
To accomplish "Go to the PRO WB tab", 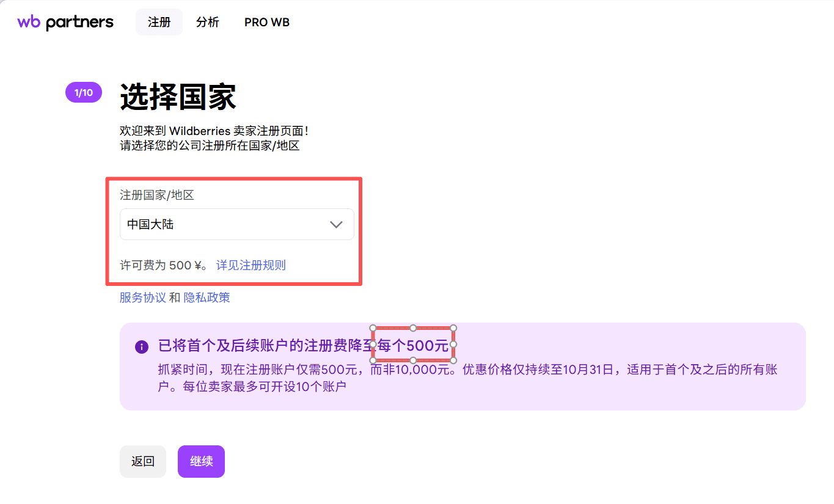I will click(x=267, y=22).
